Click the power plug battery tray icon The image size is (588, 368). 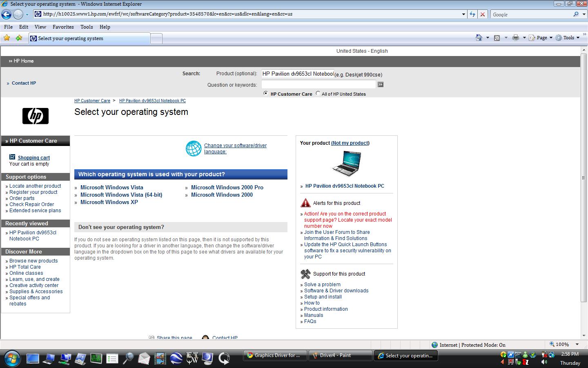pyautogui.click(x=544, y=355)
